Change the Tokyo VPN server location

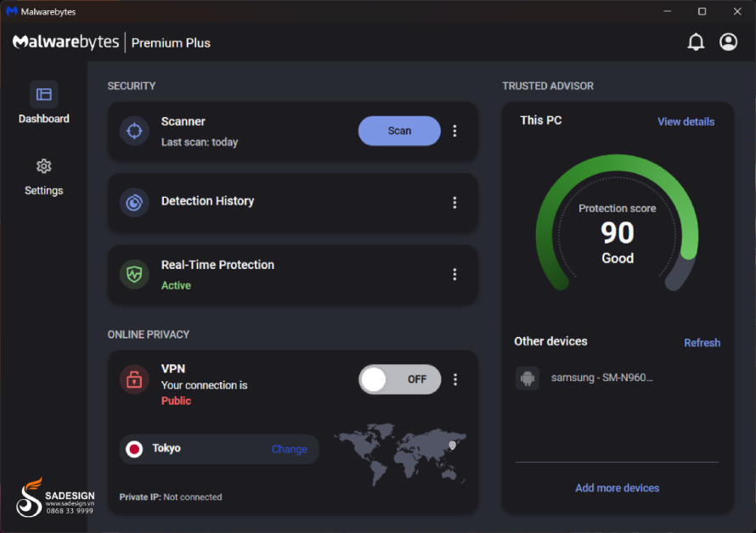click(290, 449)
